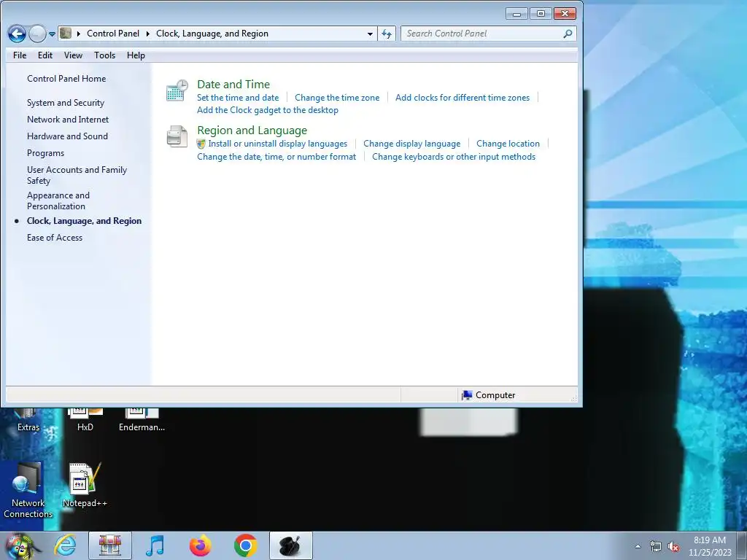The width and height of the screenshot is (747, 560).
Task: Launch Google Chrome from taskbar
Action: (245, 545)
